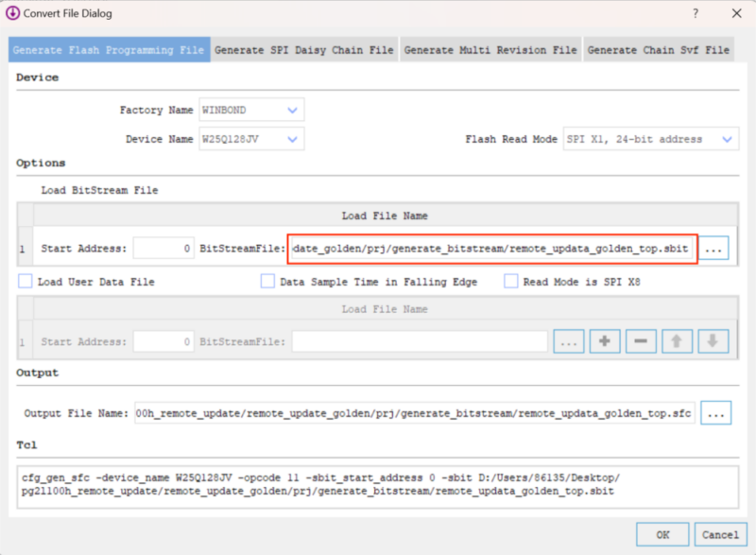Screen dimensions: 756x555
Task: Select the Generate Chain Svf File tab
Action: pyautogui.click(x=659, y=49)
